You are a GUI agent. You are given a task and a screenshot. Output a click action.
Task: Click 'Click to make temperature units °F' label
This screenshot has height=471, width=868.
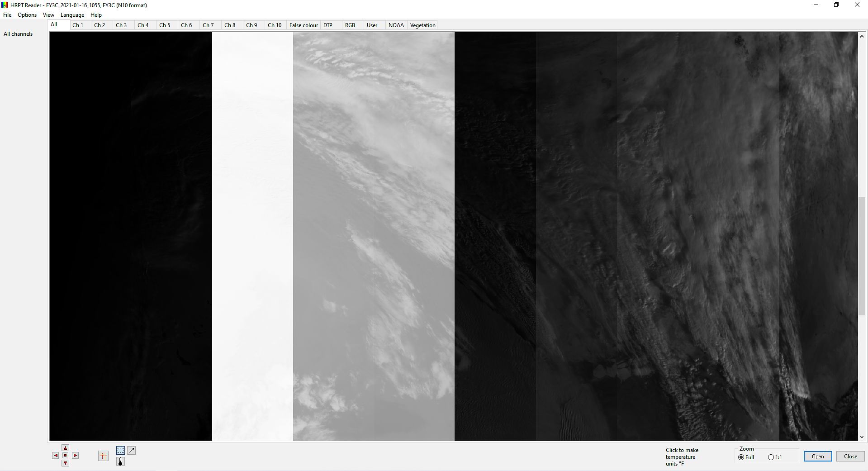coord(682,457)
